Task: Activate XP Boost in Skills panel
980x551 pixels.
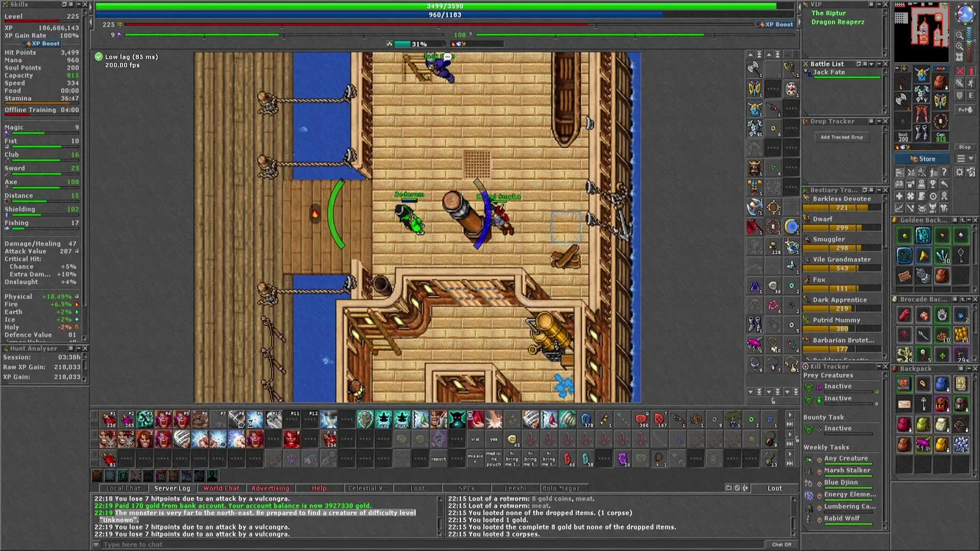Action: pyautogui.click(x=42, y=44)
